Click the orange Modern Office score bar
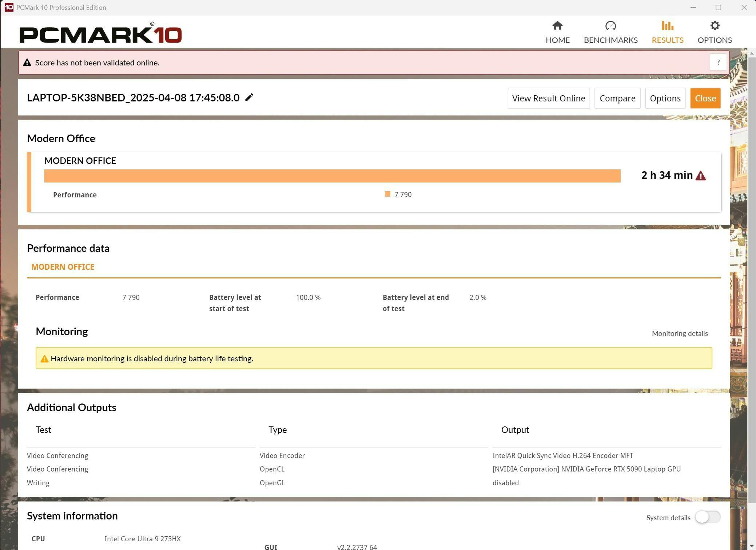The height and width of the screenshot is (550, 756). click(x=332, y=176)
